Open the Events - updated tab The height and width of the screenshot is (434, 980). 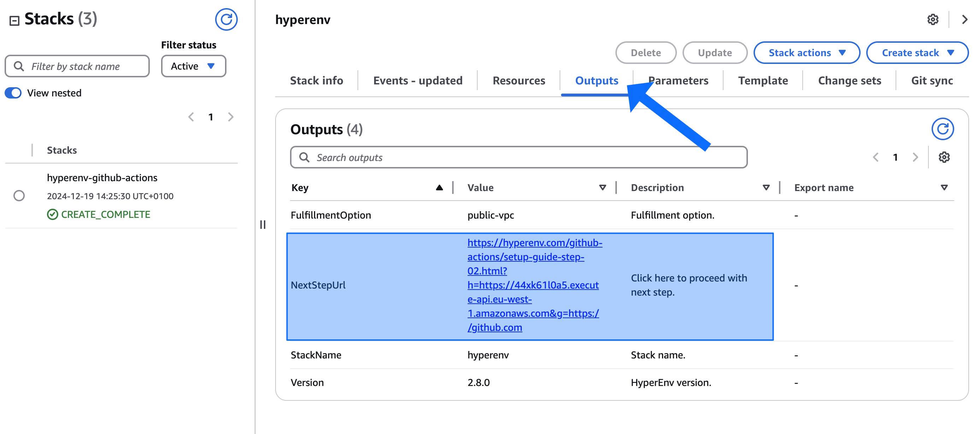point(418,81)
